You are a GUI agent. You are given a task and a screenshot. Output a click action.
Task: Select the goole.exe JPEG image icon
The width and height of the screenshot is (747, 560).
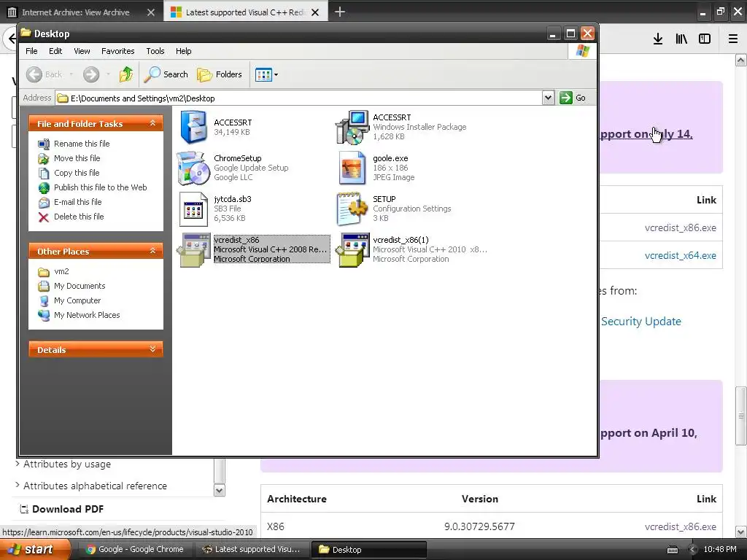352,168
